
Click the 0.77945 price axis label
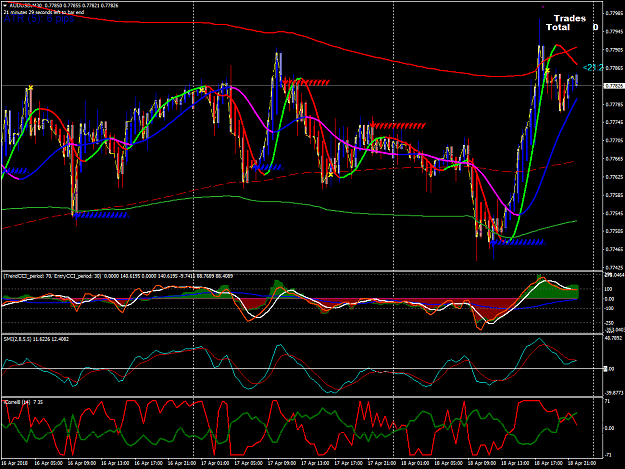coord(614,31)
